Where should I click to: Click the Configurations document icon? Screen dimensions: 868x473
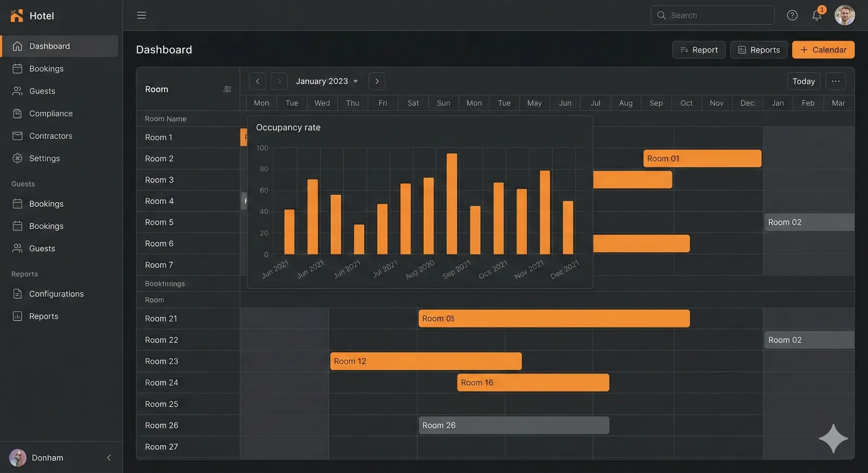tap(17, 294)
